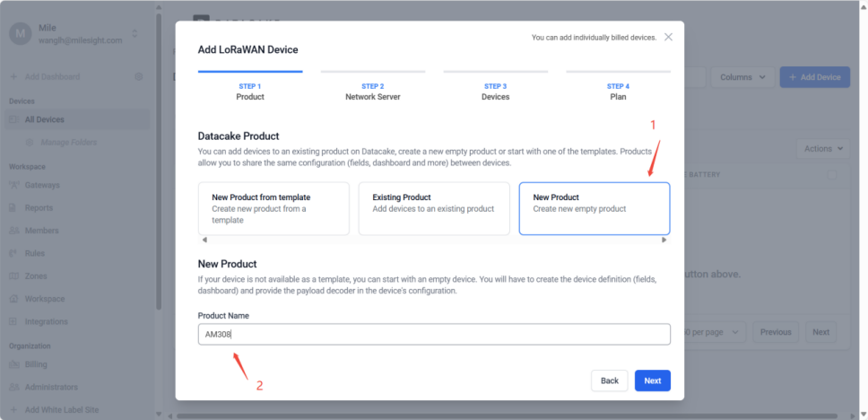
Task: Click the sidebar vertical scrollbar
Action: coord(159,161)
